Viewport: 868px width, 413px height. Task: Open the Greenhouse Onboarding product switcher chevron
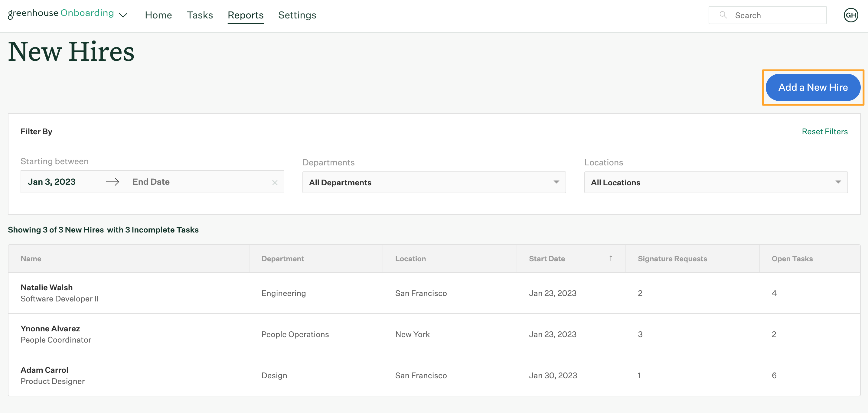point(123,15)
